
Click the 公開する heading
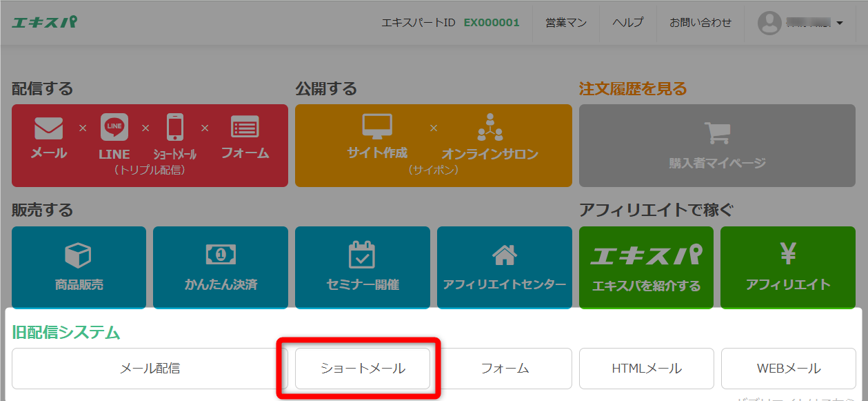(x=326, y=89)
